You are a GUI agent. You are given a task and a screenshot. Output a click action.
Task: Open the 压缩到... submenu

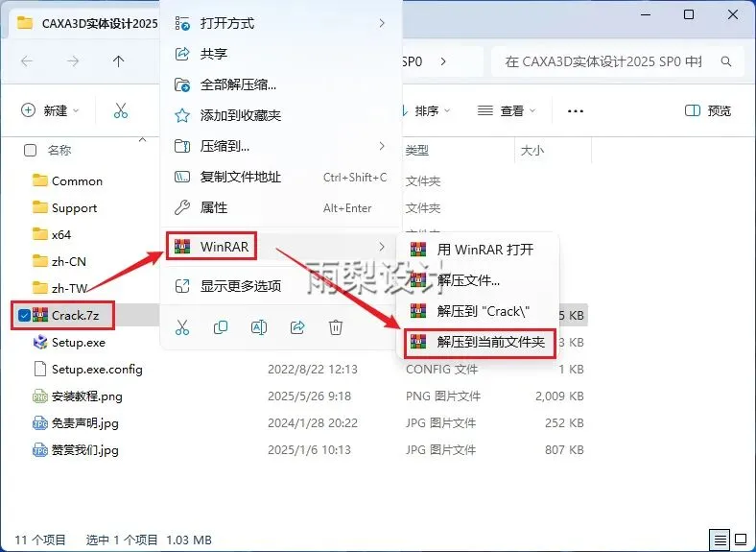(x=281, y=146)
